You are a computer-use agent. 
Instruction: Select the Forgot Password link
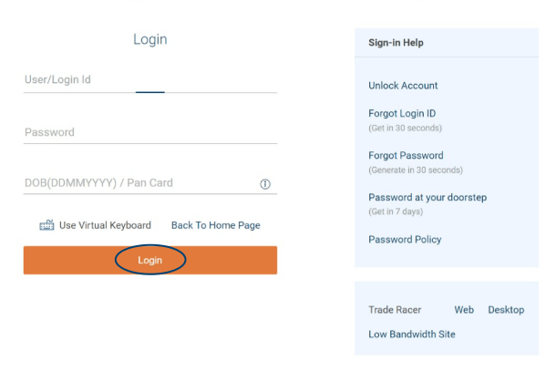(406, 156)
